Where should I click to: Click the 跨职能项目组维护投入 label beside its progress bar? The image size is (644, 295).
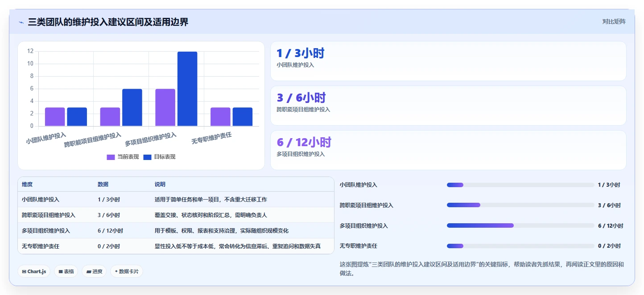click(367, 205)
